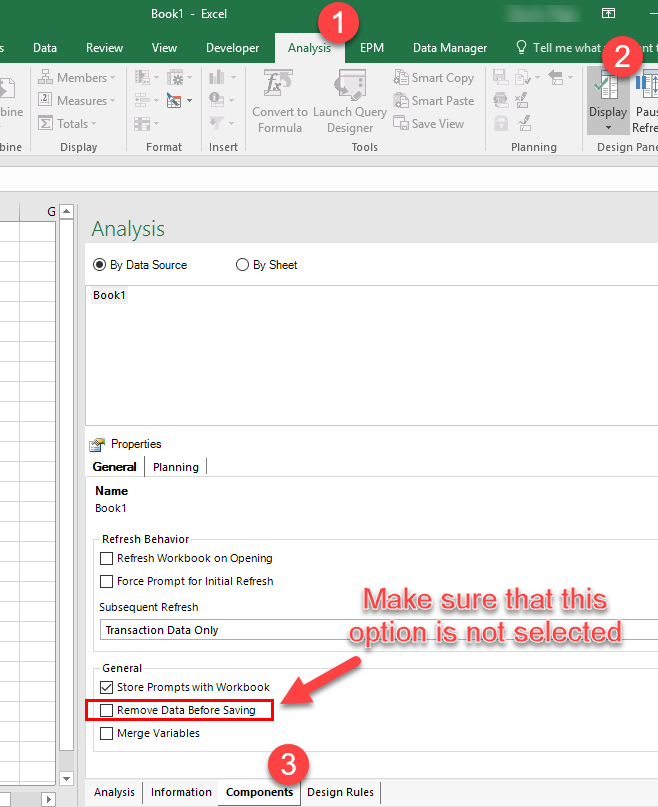Click the Properties icon in the design panel
658x807 pixels.
(97, 444)
